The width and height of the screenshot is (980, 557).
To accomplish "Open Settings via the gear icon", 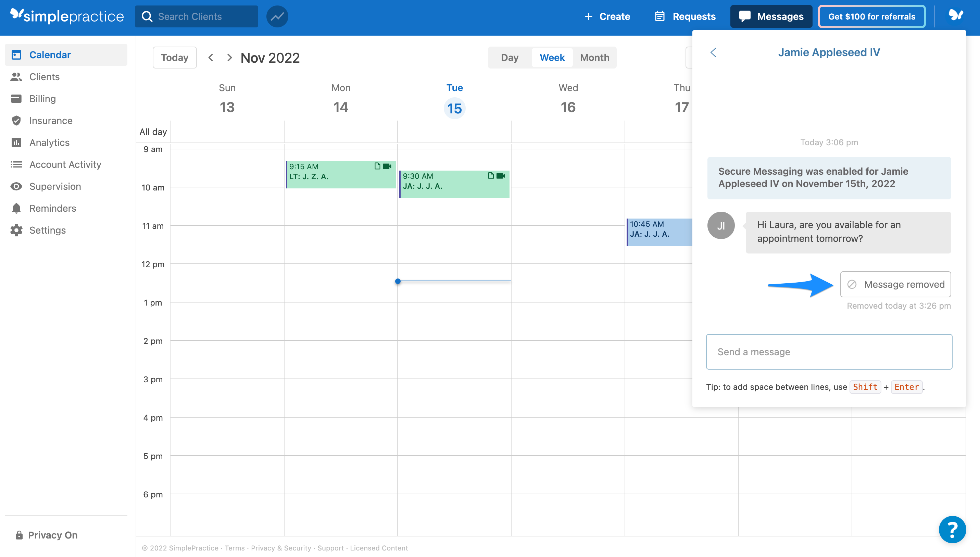I will [17, 230].
